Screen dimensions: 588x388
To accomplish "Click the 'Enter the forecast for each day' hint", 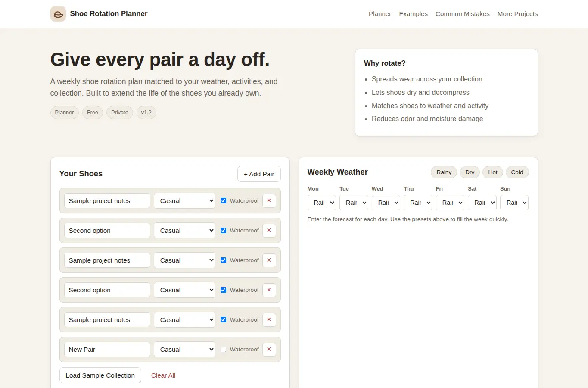I will [408, 219].
